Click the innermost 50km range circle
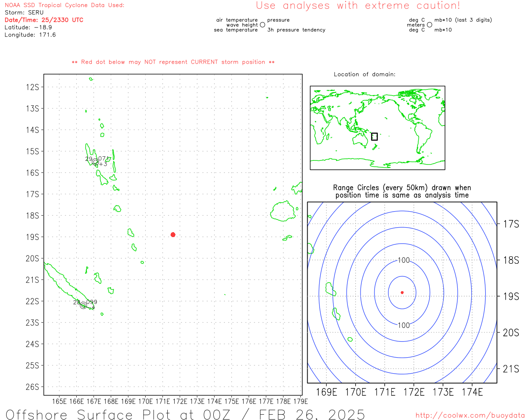525x420 pixels. pyautogui.click(x=402, y=292)
